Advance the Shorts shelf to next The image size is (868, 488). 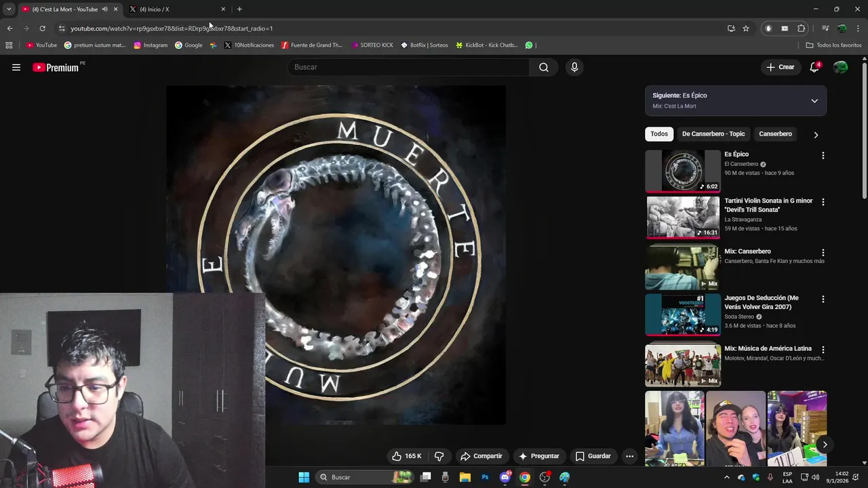coord(825,445)
